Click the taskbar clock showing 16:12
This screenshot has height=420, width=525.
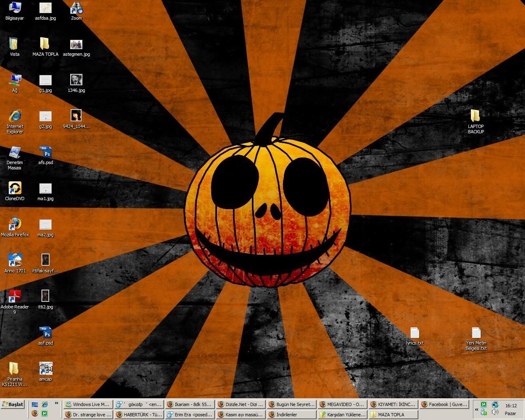click(511, 406)
